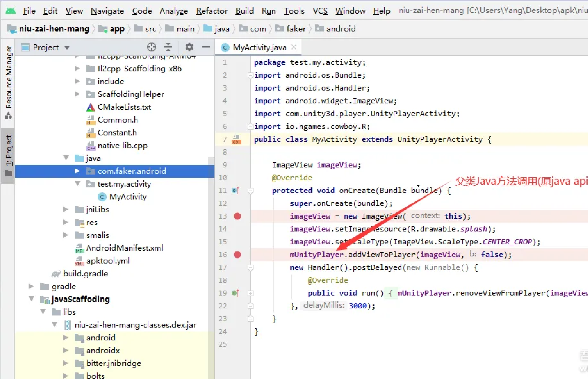Screen dimensions: 588x379
Task: Expand the com.faker.android package
Action: 77,171
